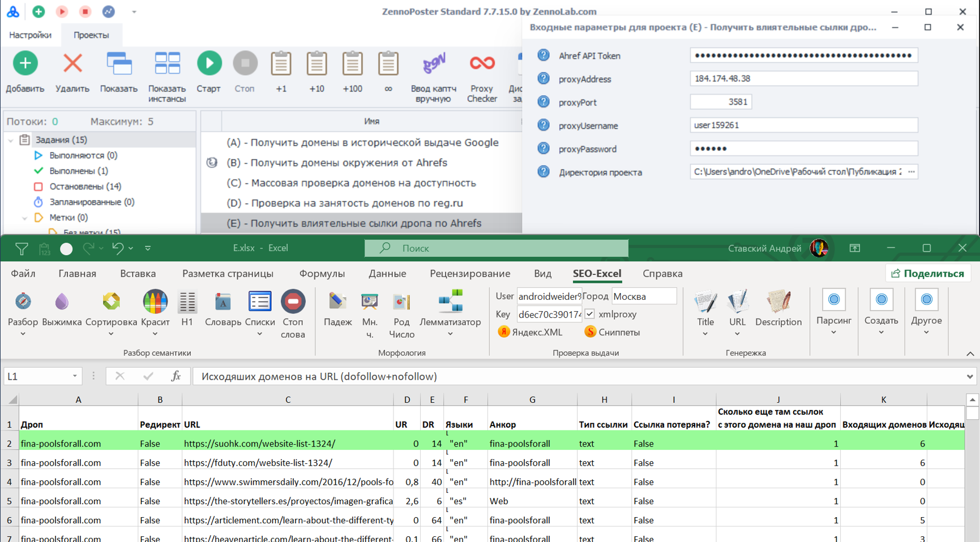Click the proxyAddress input field

coord(803,79)
